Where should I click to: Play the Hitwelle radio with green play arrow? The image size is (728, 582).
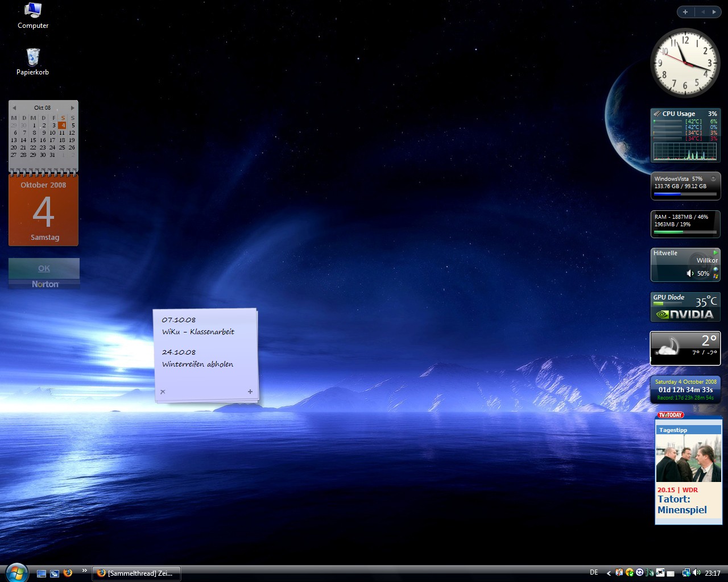coord(715,252)
